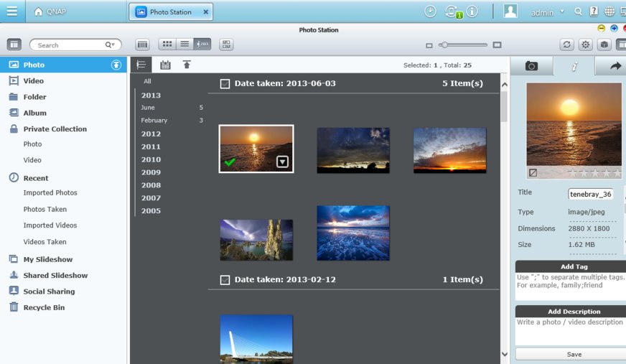Check the 2013-02-12 date group checkbox
This screenshot has width=626, height=364.
(x=225, y=279)
